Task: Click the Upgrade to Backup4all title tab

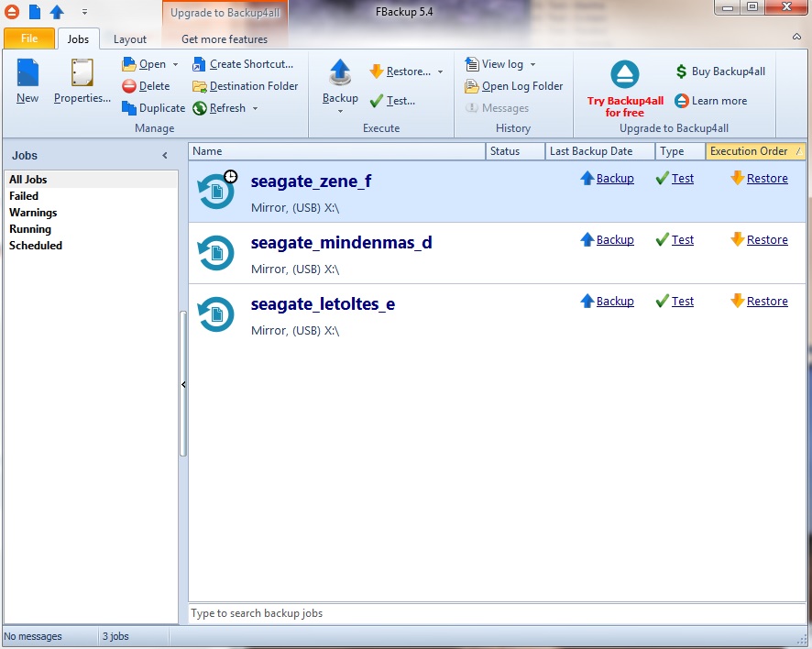Action: [x=225, y=13]
